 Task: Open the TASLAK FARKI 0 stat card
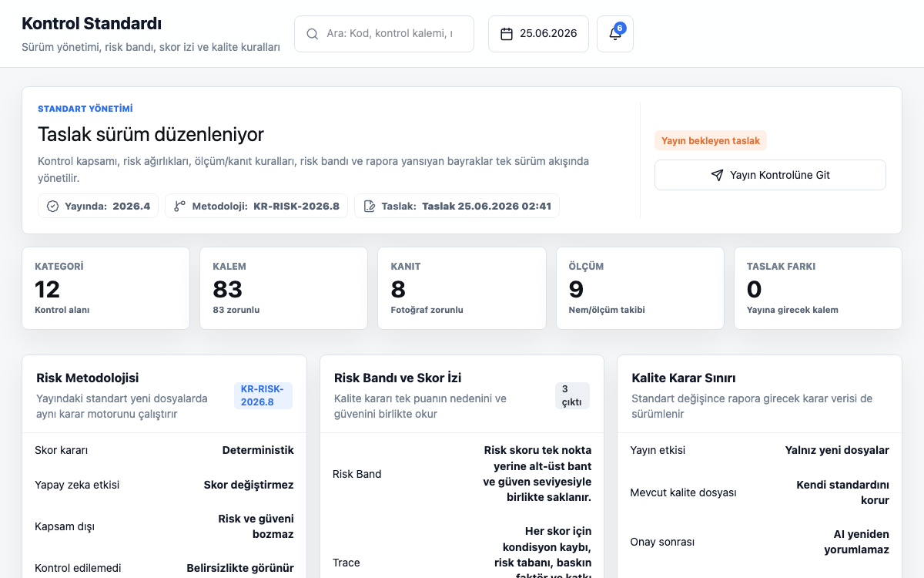click(818, 288)
